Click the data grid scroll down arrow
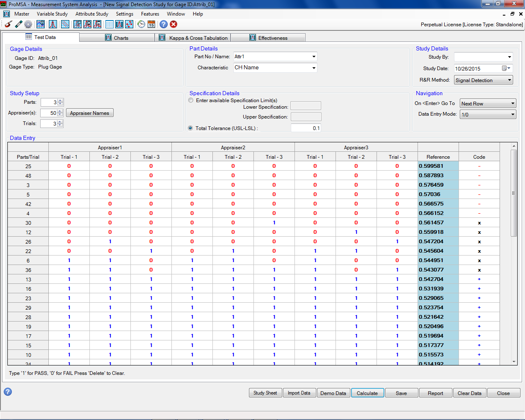This screenshot has width=525, height=420. (514, 362)
